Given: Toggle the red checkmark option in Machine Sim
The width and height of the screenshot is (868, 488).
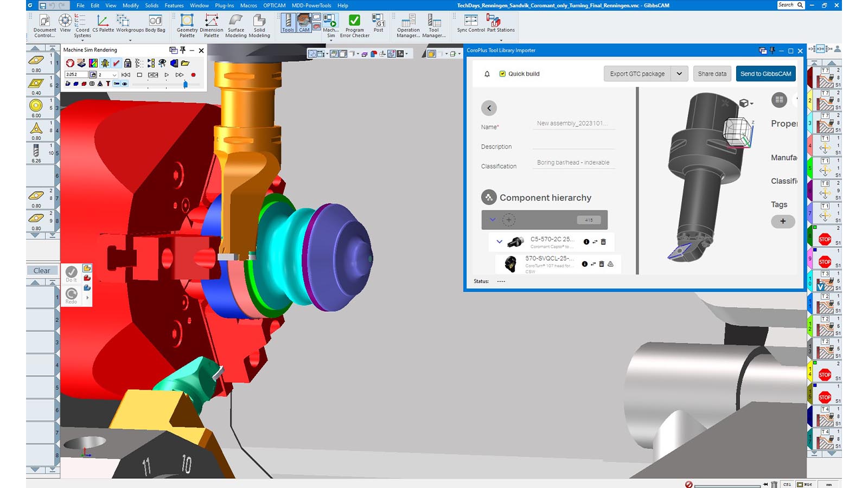Looking at the screenshot, I should [116, 63].
